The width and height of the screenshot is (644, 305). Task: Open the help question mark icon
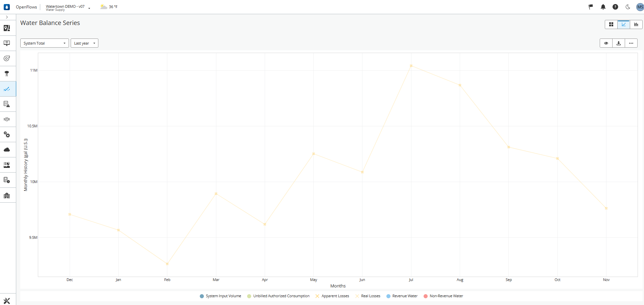point(615,7)
